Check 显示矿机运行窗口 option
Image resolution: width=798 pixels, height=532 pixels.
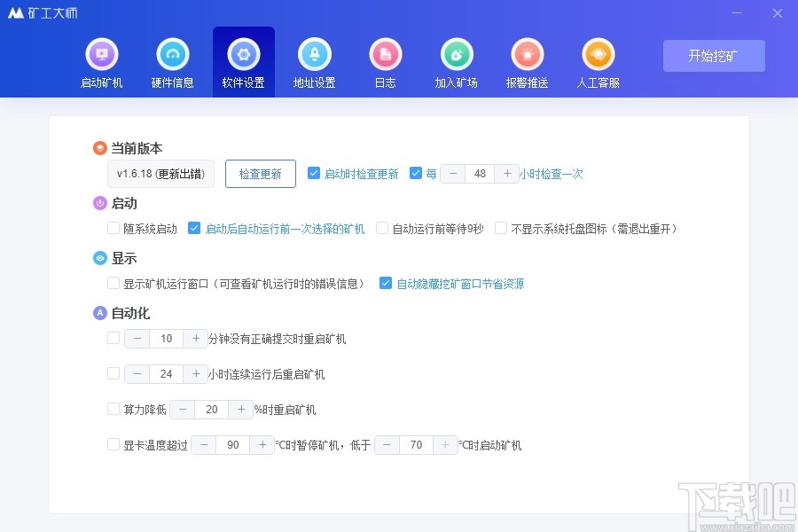click(113, 283)
